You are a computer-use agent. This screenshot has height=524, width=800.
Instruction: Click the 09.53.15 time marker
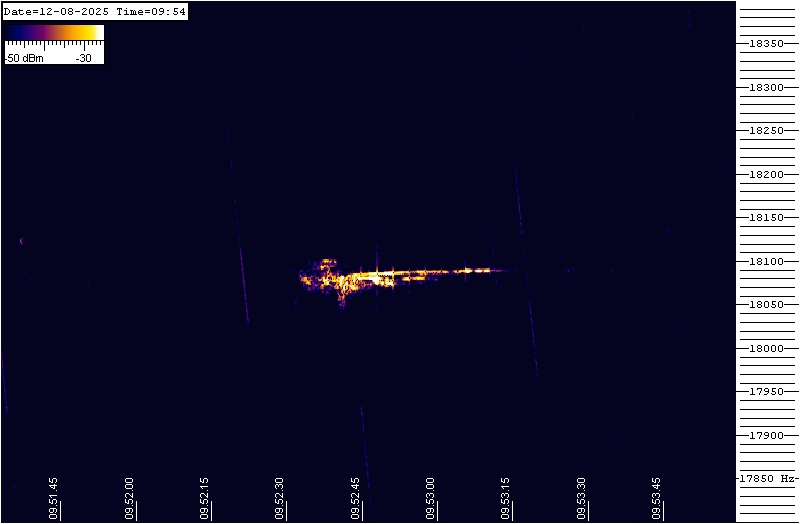click(x=505, y=498)
